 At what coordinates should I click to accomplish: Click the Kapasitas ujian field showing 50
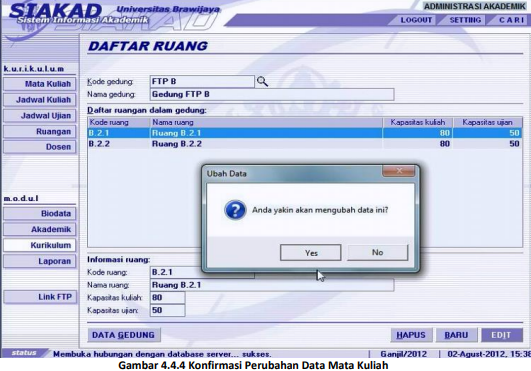point(167,310)
